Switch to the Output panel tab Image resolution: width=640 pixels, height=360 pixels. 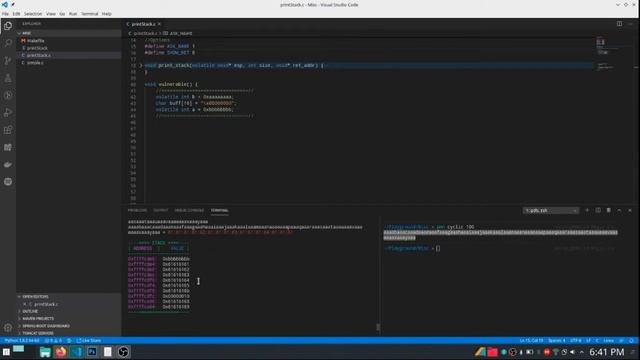coord(161,210)
